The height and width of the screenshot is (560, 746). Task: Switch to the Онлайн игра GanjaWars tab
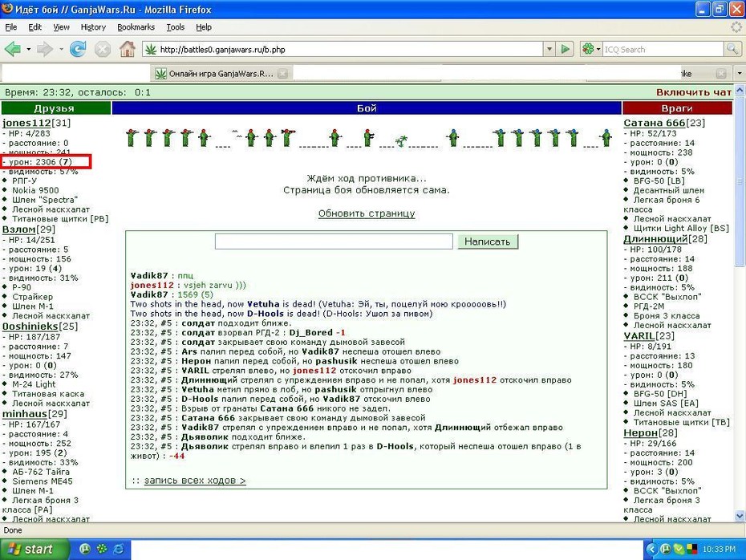(221, 73)
